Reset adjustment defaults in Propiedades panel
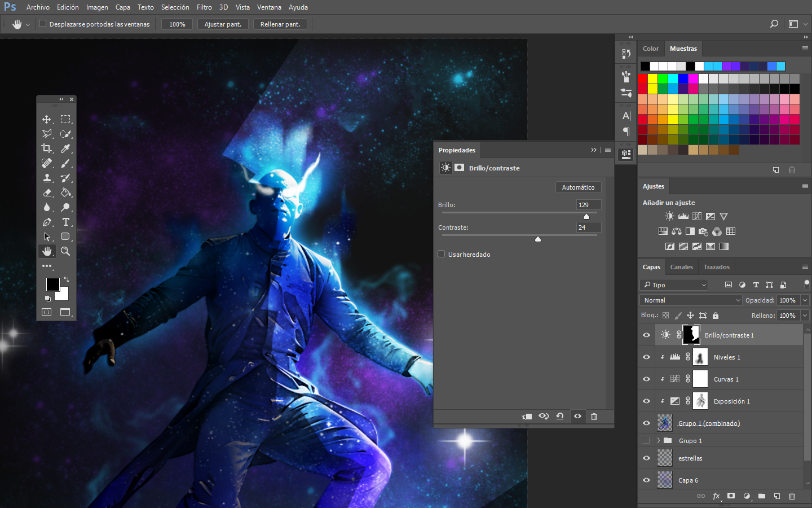Viewport: 812px width, 508px height. click(560, 417)
